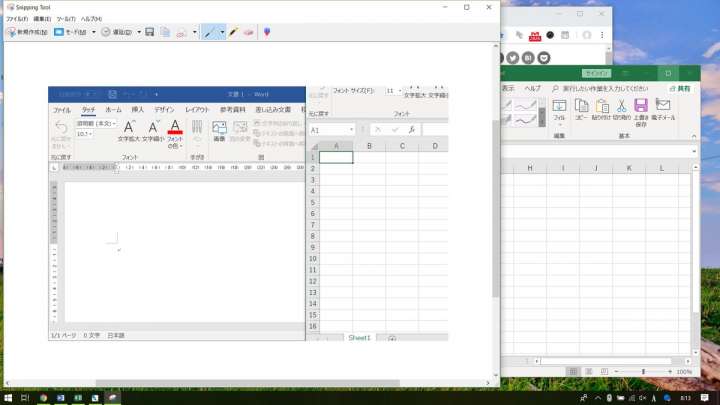This screenshot has height=405, width=720.
Task: Click the Excel zoom out minus button
Action: pyautogui.click(x=616, y=371)
